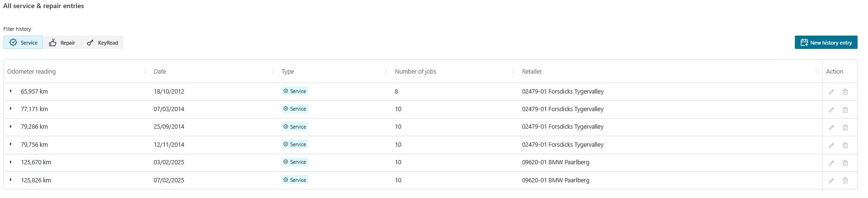The width and height of the screenshot is (868, 198).
Task: Delete the 07/02/2025 BMW Paarlberg entry
Action: click(x=845, y=180)
